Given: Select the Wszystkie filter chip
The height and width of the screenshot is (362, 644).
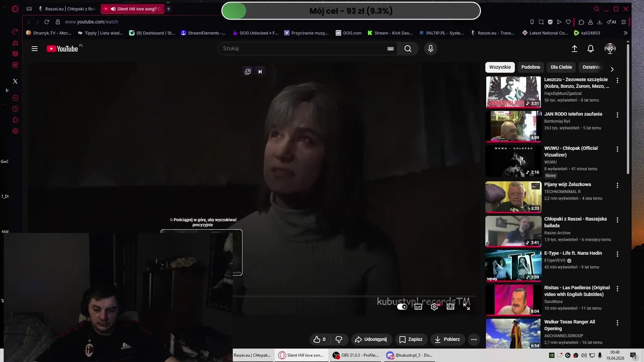Looking at the screenshot, I should point(500,67).
